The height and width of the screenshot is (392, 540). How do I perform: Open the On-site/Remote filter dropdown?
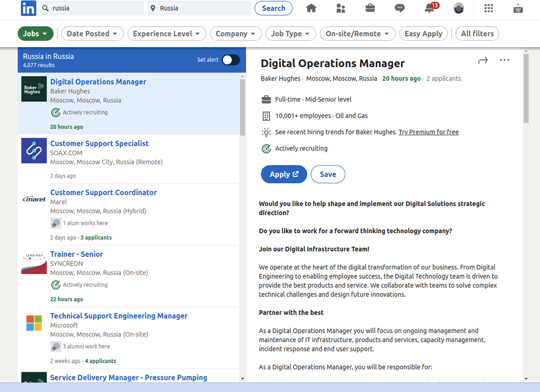357,34
